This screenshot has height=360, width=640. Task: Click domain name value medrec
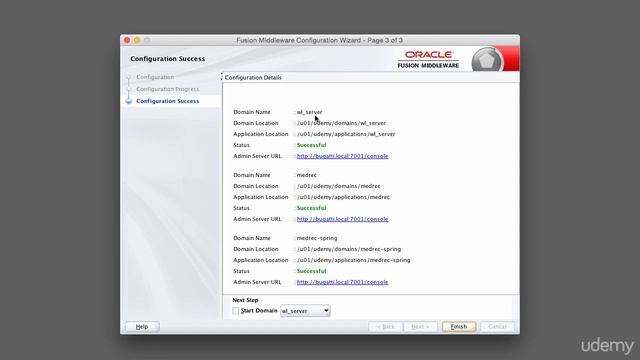pyautogui.click(x=307, y=175)
